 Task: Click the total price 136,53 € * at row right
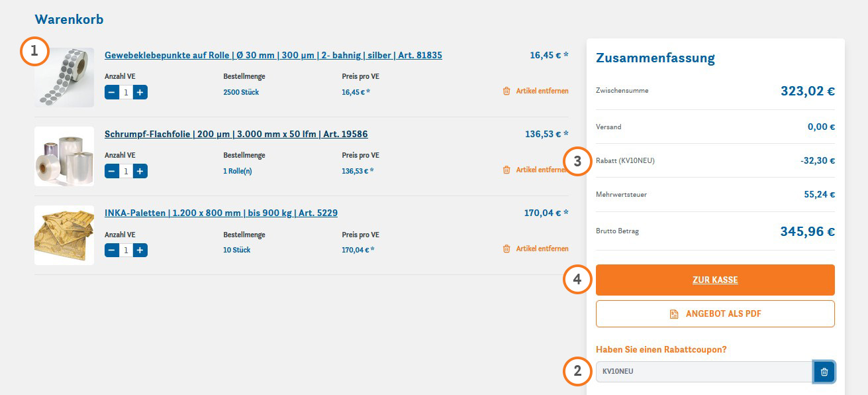click(547, 134)
